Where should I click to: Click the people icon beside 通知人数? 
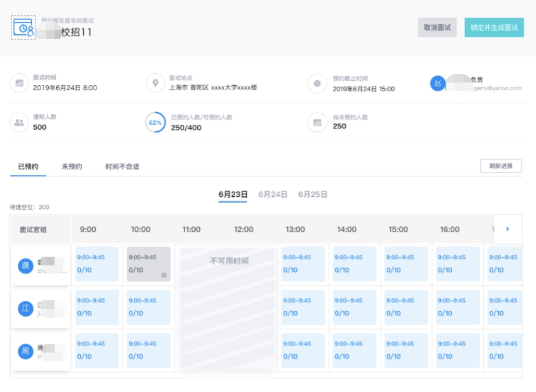(19, 122)
